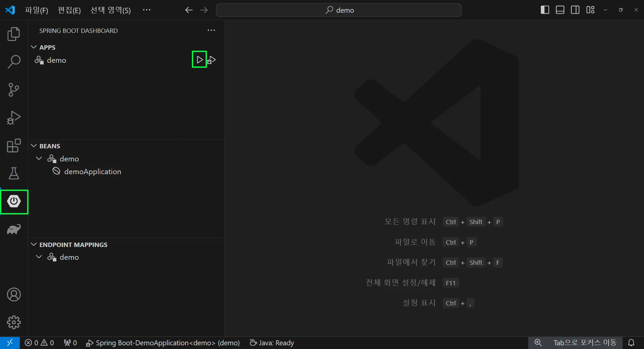Toggle the secondary side bar
644x349 pixels.
(575, 10)
